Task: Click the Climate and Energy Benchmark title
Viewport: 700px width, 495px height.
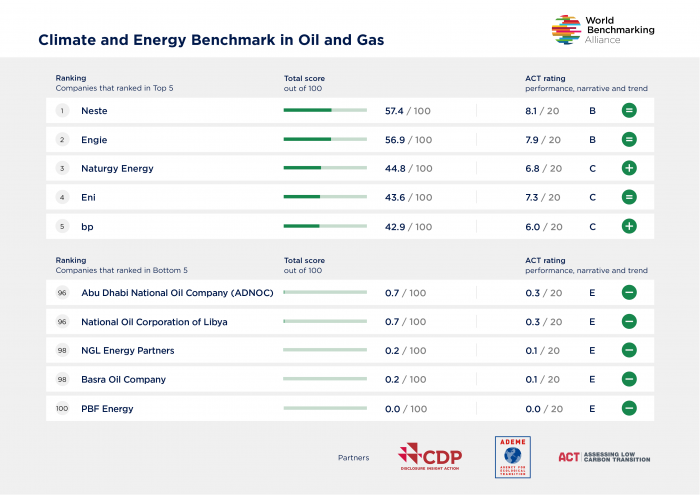Action: point(210,41)
